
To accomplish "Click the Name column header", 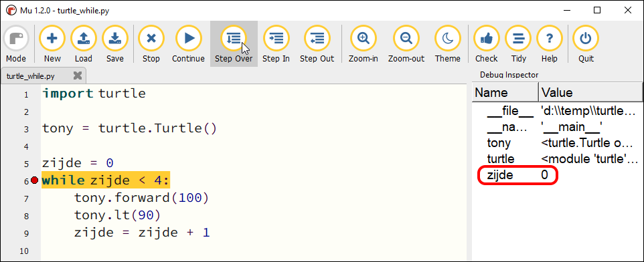I will [x=505, y=92].
